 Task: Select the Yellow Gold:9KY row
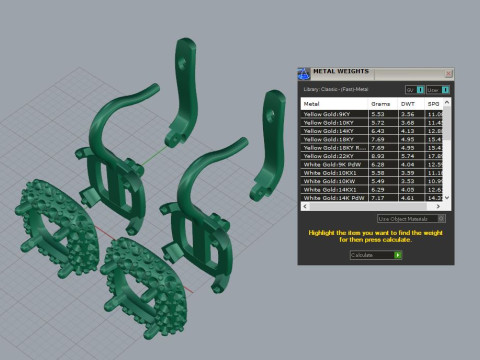click(x=372, y=114)
